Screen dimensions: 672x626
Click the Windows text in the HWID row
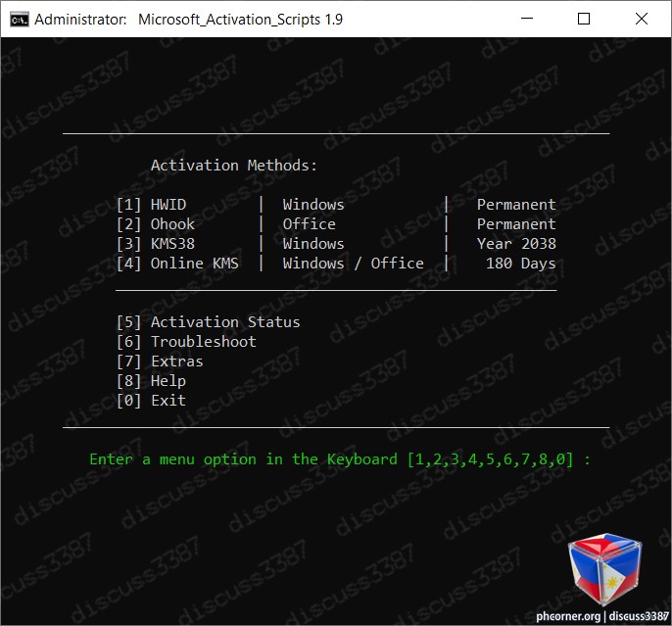(313, 205)
